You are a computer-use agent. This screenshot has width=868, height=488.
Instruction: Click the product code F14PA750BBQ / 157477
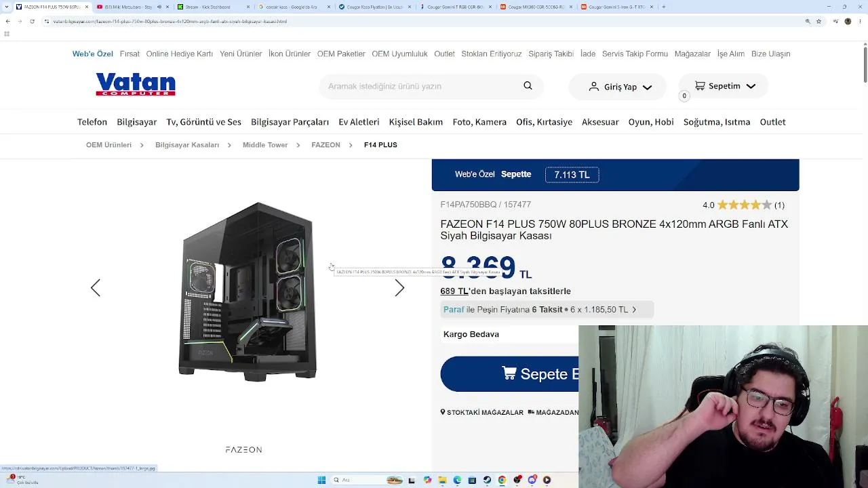486,205
